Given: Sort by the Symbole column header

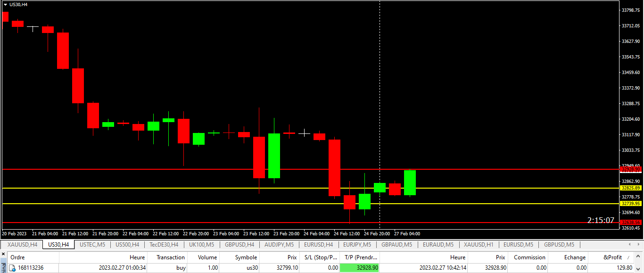Looking at the screenshot, I should pyautogui.click(x=240, y=257).
